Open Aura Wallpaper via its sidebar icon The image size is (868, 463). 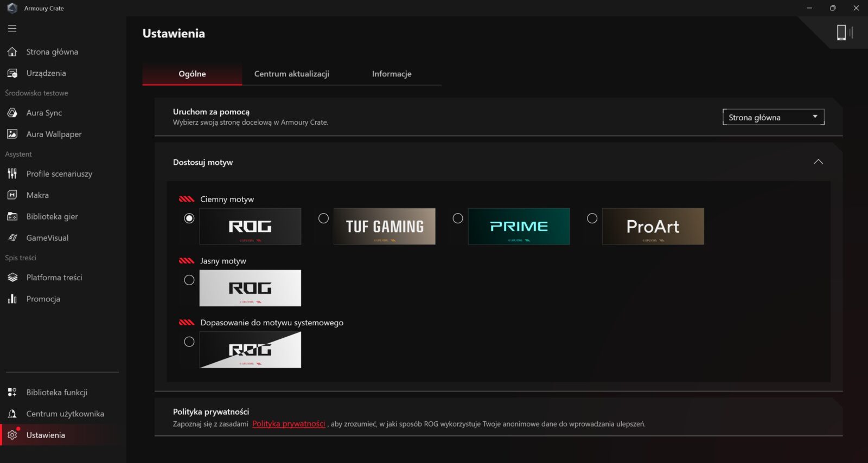coord(12,134)
